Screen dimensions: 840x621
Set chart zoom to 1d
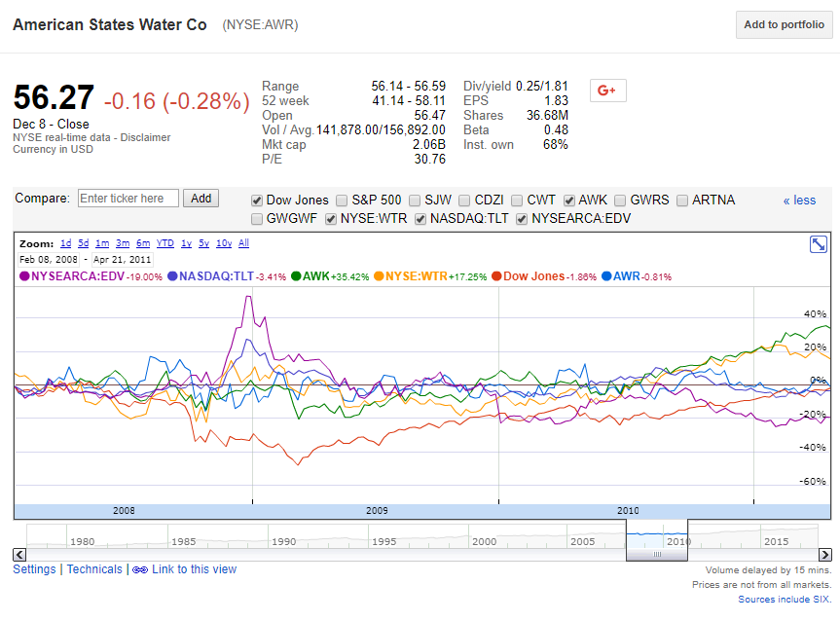(x=66, y=243)
